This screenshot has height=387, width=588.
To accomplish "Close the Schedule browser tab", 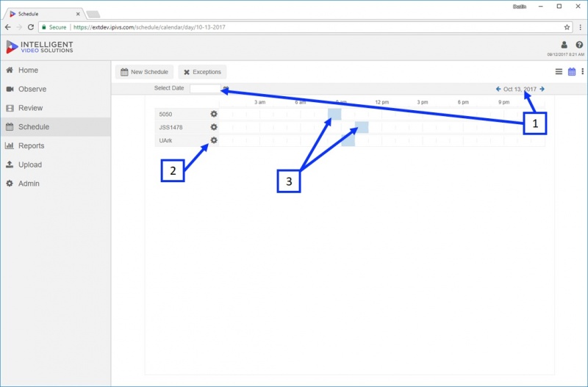I will pos(78,14).
